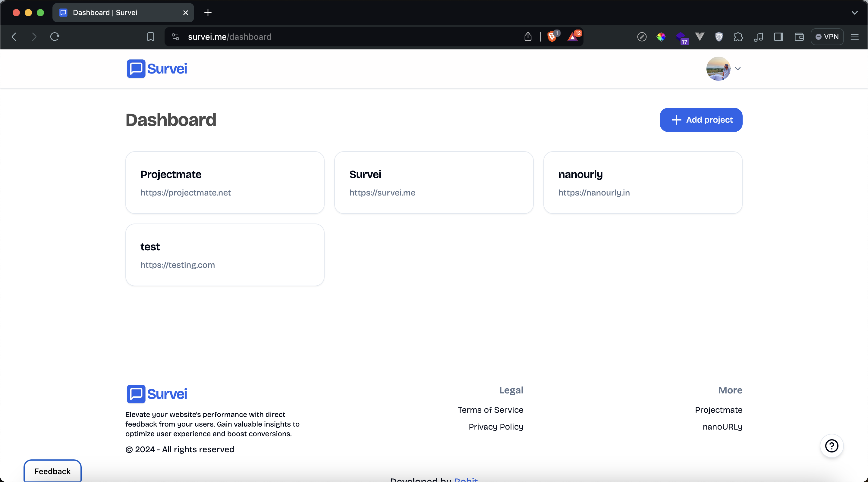Image resolution: width=868 pixels, height=482 pixels.
Task: Open the Brave Wallet icon
Action: (799, 37)
